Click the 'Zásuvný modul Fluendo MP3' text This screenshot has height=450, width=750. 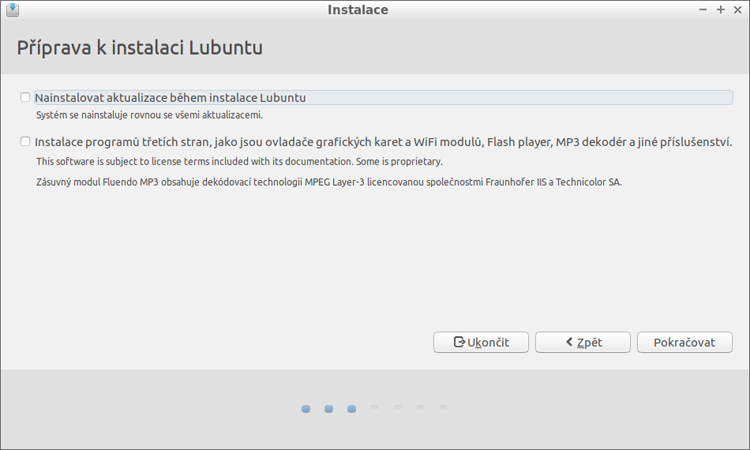point(329,182)
